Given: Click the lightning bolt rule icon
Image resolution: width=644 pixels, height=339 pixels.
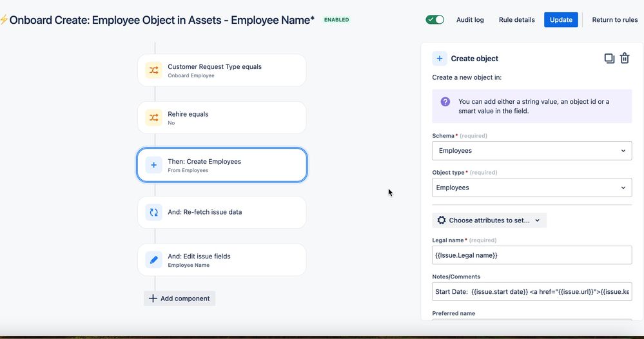Looking at the screenshot, I should click(4, 20).
